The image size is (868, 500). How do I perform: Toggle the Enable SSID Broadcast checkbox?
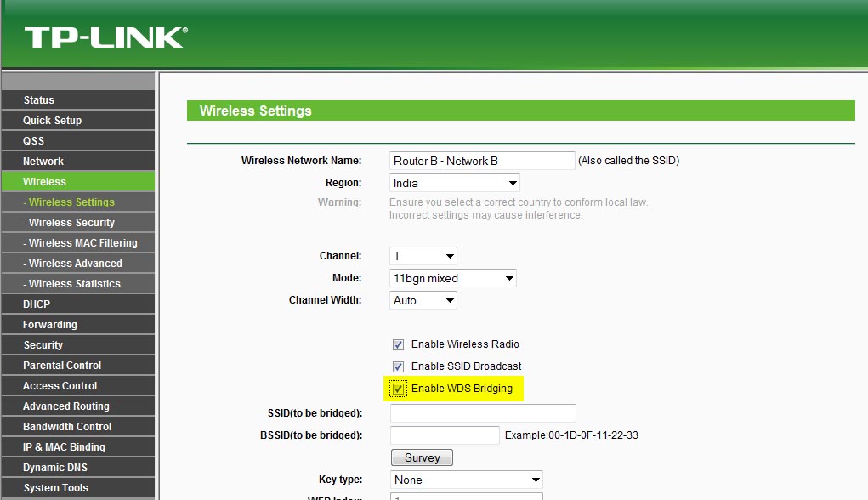coord(398,367)
